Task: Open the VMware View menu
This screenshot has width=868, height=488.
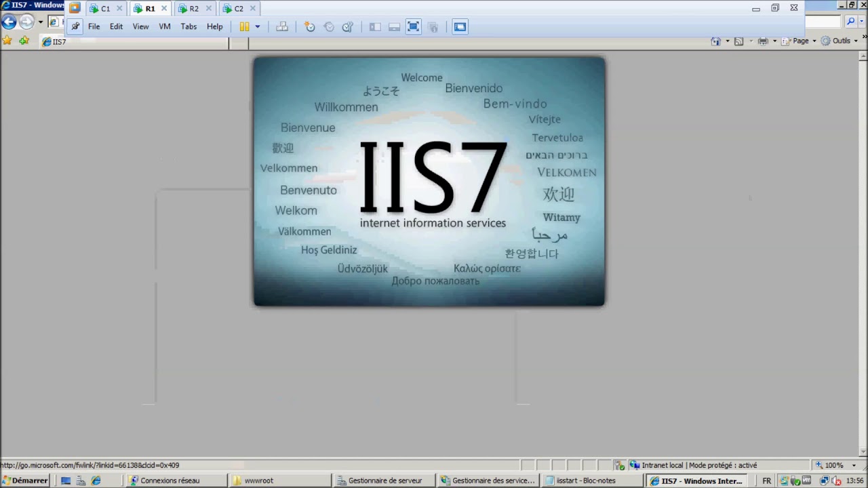Action: pyautogui.click(x=140, y=26)
